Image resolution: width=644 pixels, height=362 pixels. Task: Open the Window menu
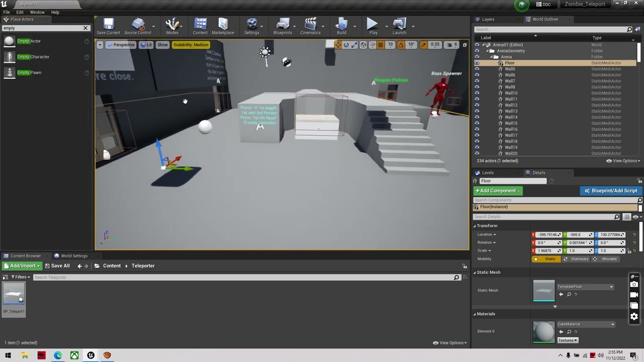pos(37,12)
